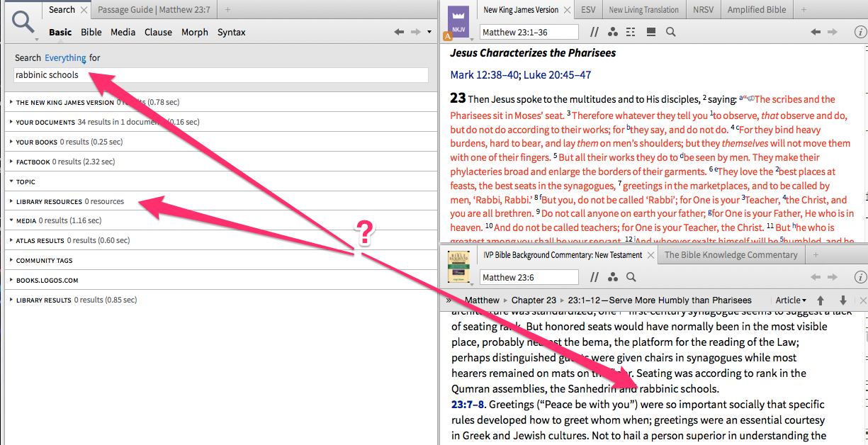This screenshot has height=445, width=868.
Task: Open inline search in NKJV panel
Action: pyautogui.click(x=671, y=32)
